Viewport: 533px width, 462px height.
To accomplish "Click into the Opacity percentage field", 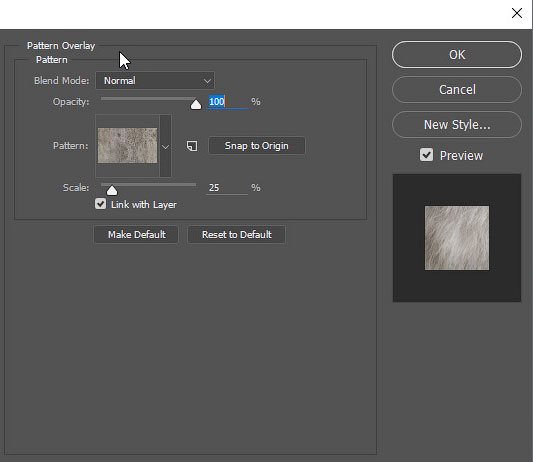I will [x=227, y=102].
